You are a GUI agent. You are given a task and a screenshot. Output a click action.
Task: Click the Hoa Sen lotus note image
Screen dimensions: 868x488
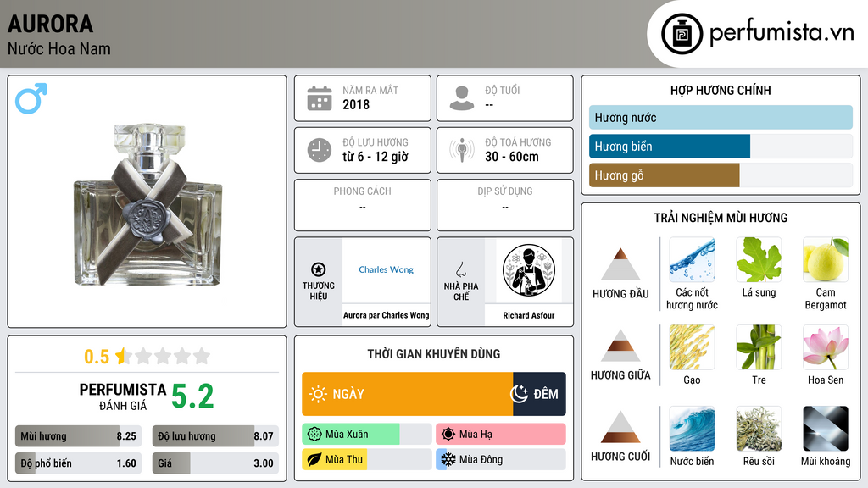826,347
